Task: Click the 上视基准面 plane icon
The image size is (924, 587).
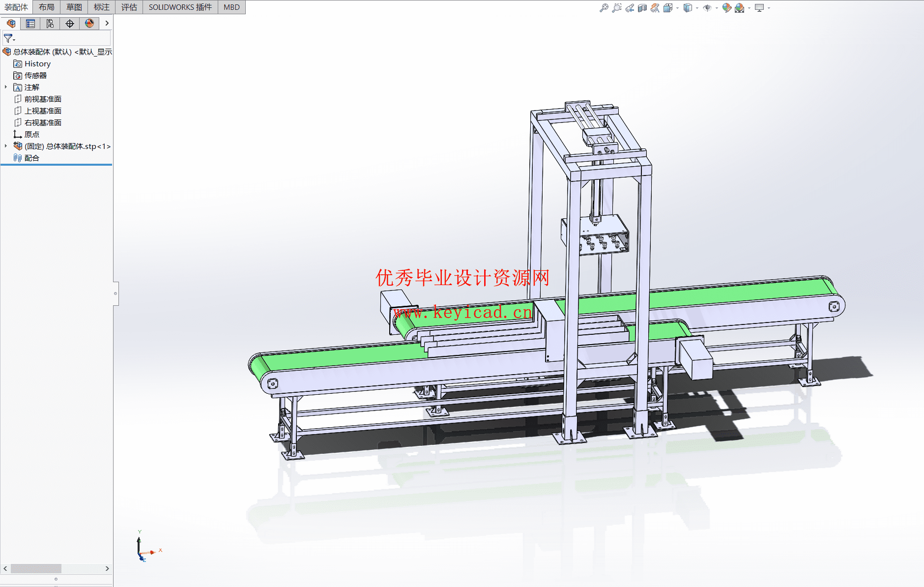Action: (18, 111)
